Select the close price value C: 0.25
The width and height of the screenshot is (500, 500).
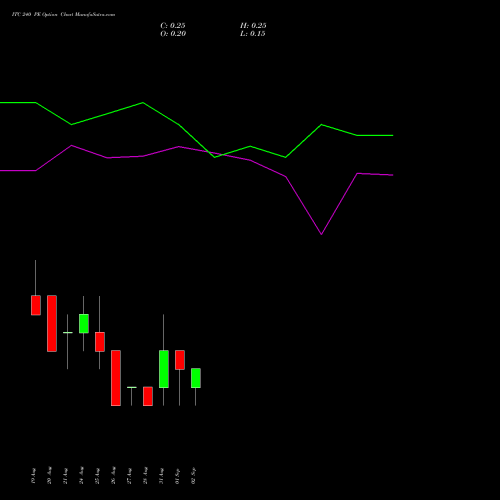[x=173, y=26]
